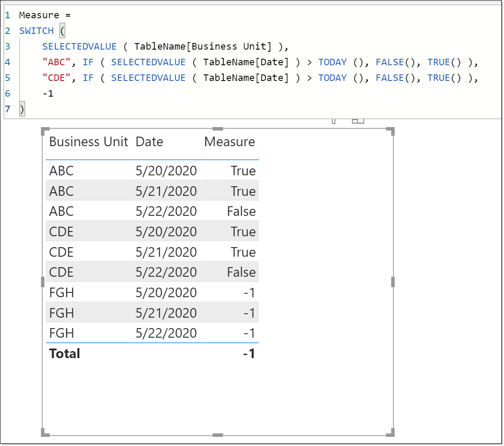Screen dimensions: 504x446
Task: Click the 5/20/2020 date in the FGH row
Action: [x=166, y=292]
